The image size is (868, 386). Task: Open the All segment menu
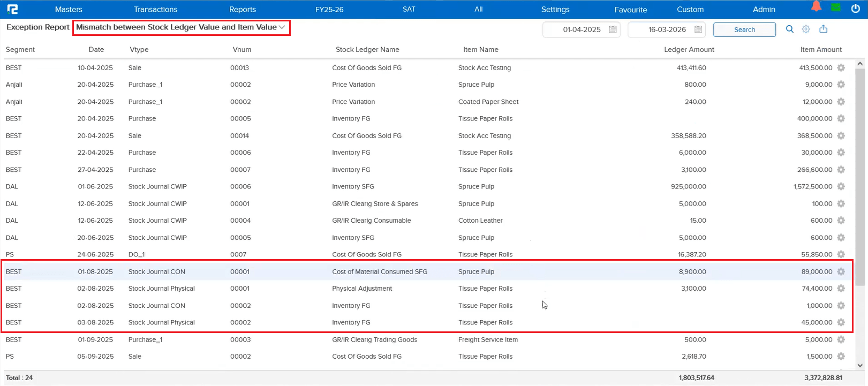click(x=479, y=9)
